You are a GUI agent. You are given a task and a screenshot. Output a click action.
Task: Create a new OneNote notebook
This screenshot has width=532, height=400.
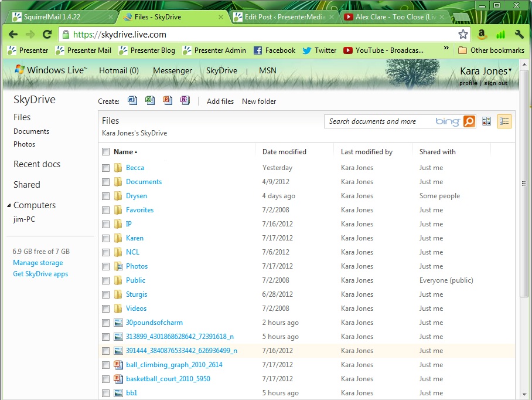pos(185,100)
